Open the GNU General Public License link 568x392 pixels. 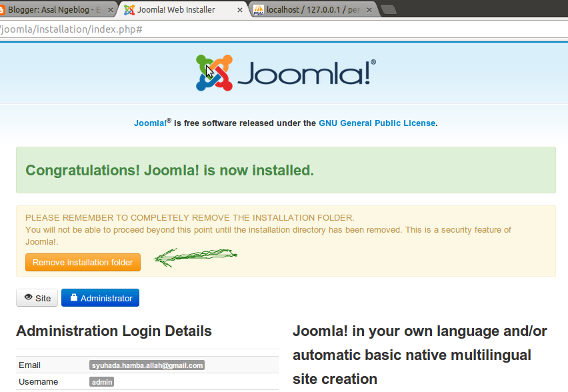(x=377, y=123)
